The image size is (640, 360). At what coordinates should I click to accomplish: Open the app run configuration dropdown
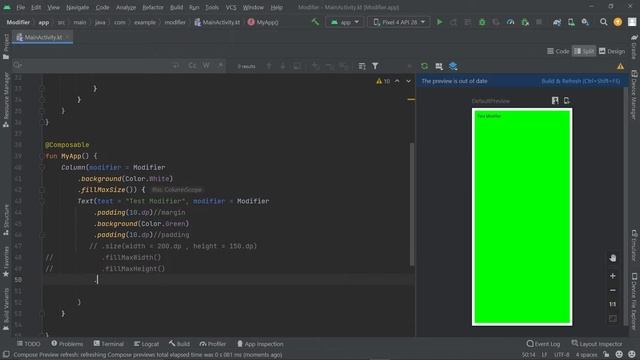[x=345, y=22]
